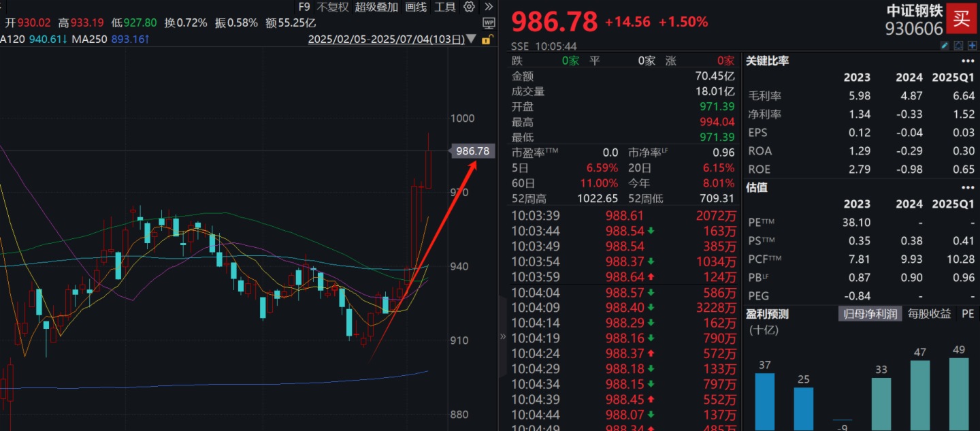Open chart settings gear icon
Screen dimensions: 980x431
(469, 7)
